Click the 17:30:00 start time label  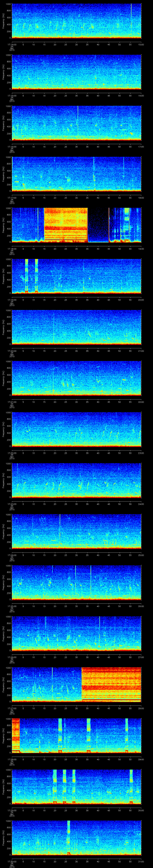point(12,861)
